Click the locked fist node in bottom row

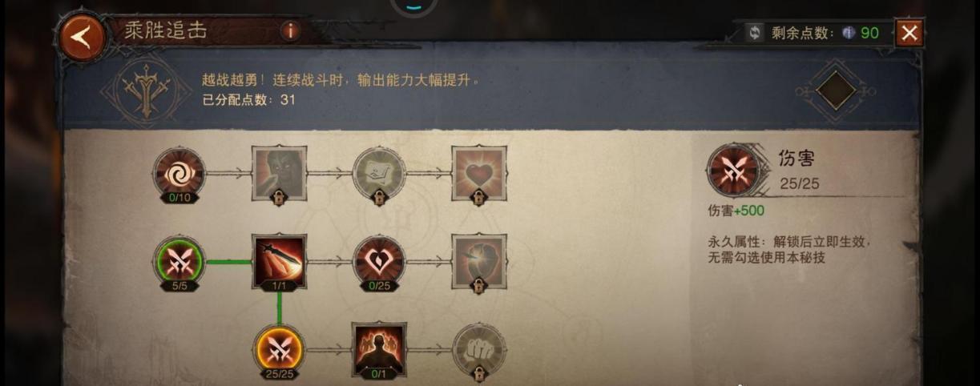click(478, 350)
